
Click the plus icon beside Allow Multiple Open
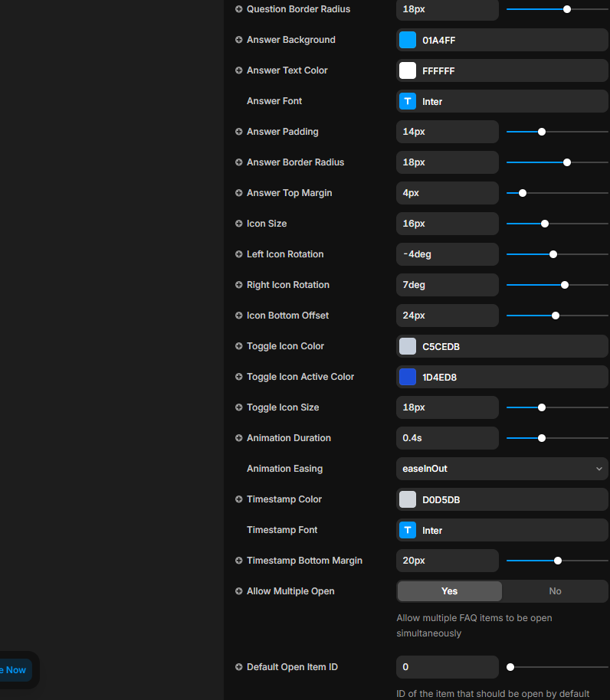[x=239, y=591]
